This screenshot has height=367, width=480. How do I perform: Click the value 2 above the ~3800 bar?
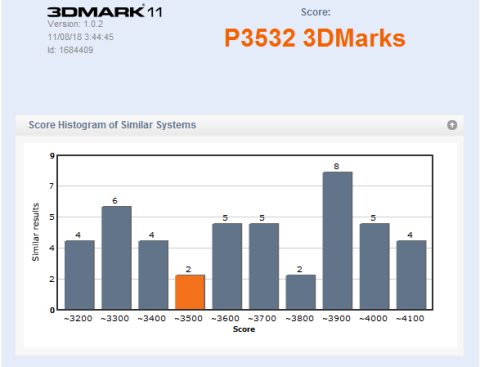click(300, 269)
